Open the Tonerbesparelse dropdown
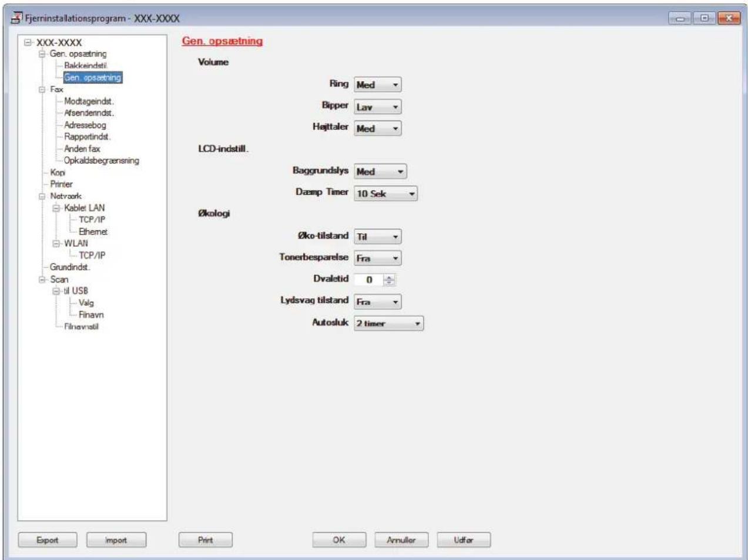Viewport: 748px width, 560px height. coord(377,258)
